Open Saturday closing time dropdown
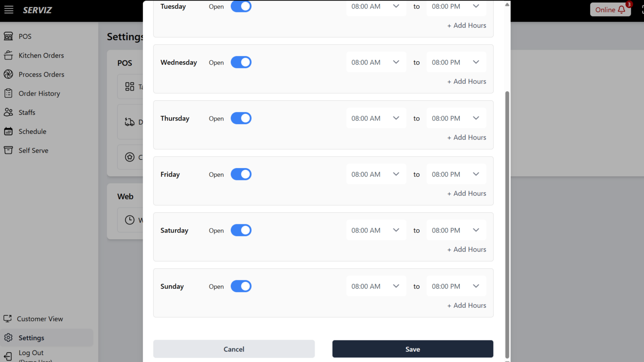The image size is (644, 362). click(456, 230)
